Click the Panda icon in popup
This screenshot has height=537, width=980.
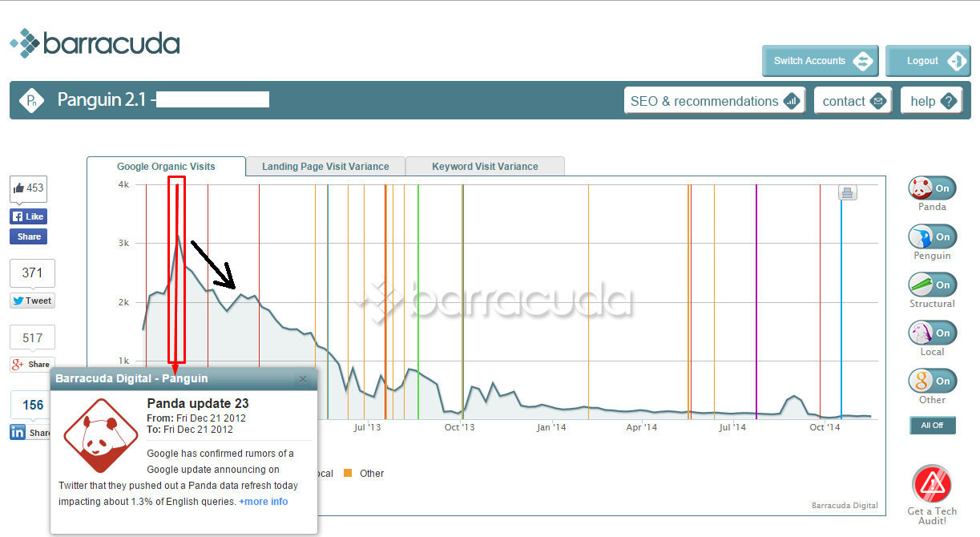(100, 437)
